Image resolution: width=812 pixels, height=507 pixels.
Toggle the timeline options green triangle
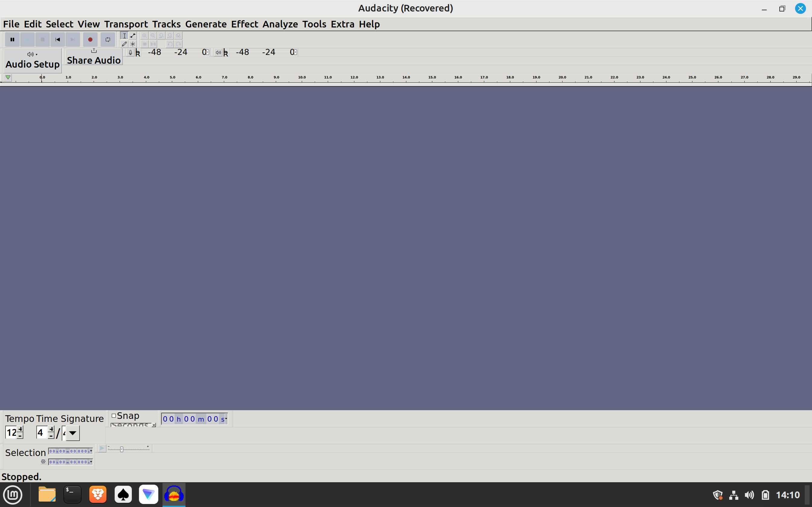click(x=8, y=78)
